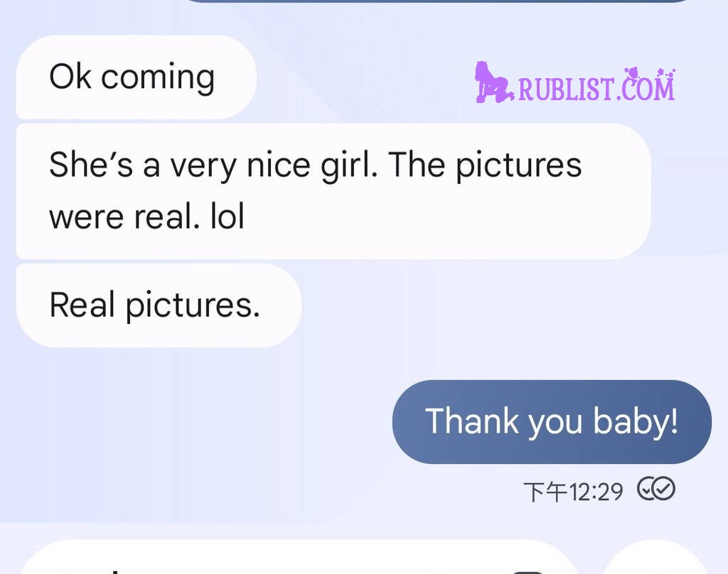Image resolution: width=728 pixels, height=574 pixels.
Task: Click the RUBLIST.COM watermark text
Action: coord(596,88)
